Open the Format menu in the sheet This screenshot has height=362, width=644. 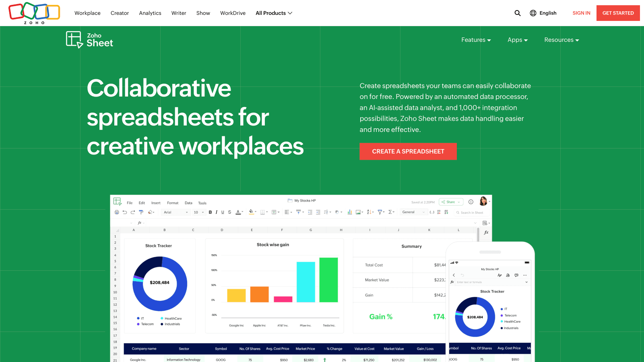tap(173, 203)
